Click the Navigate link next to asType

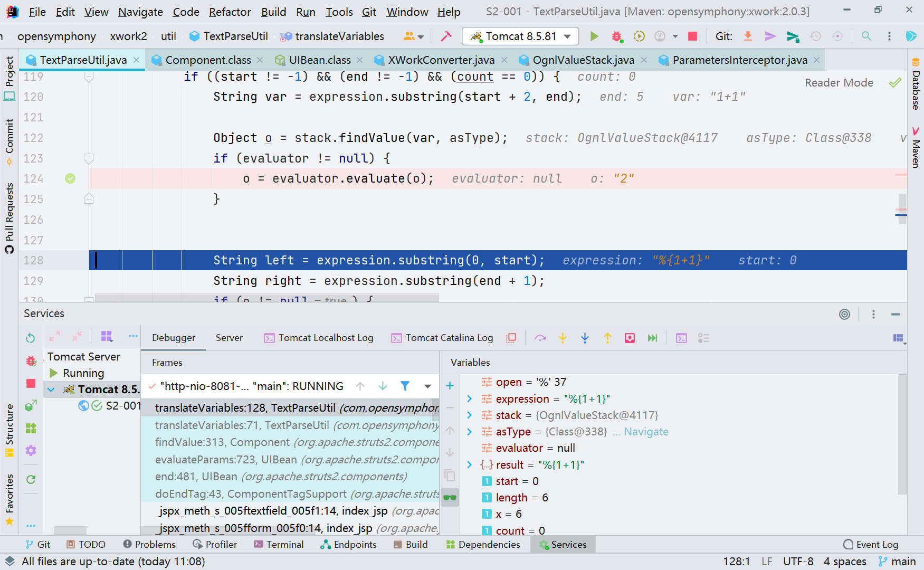pos(646,432)
